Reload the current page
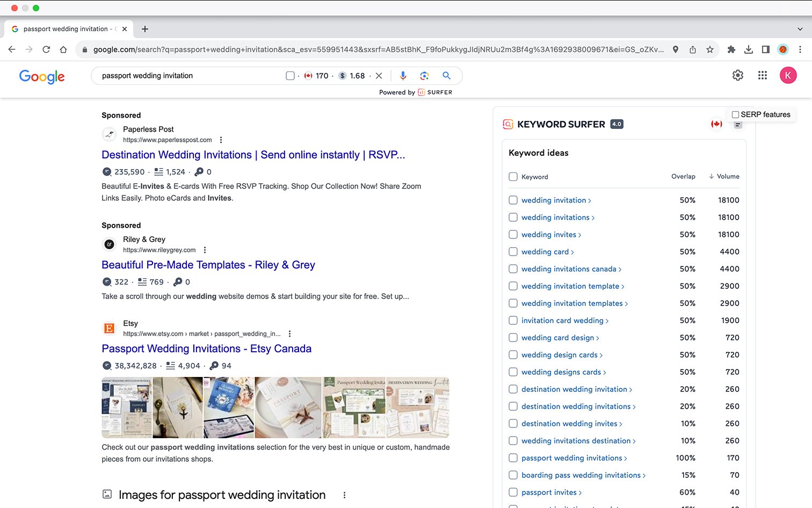Screen dimensions: 812x508 (46, 49)
